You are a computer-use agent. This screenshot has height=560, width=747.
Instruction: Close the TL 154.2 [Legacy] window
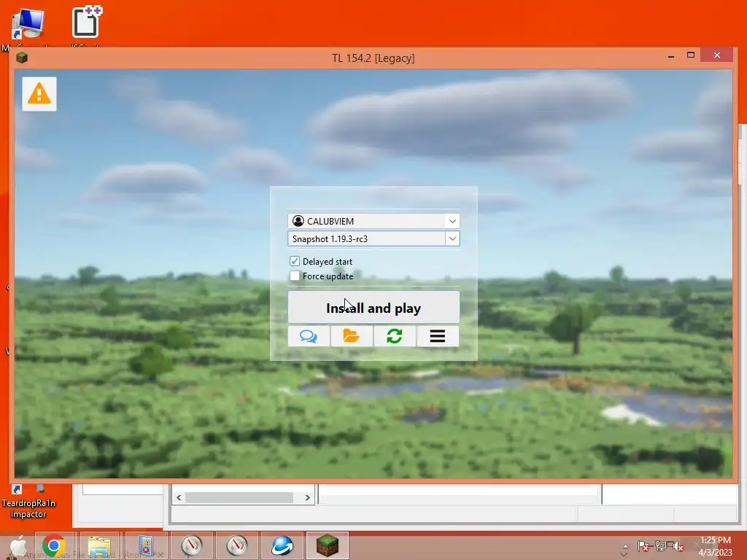click(x=717, y=55)
